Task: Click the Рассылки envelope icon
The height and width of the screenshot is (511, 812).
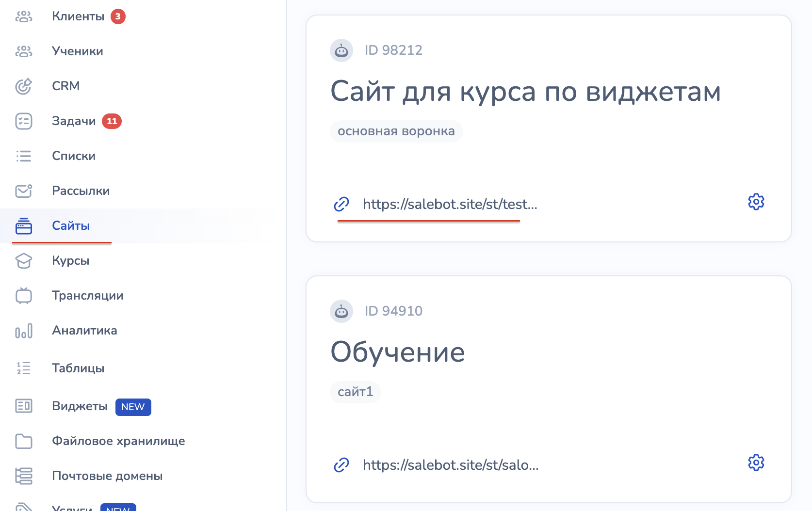Action: pyautogui.click(x=23, y=191)
